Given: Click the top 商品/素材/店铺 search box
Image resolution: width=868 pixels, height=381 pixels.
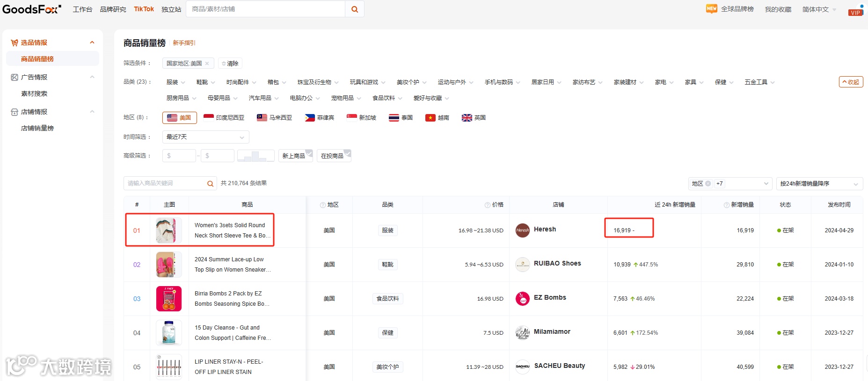Looking at the screenshot, I should (x=266, y=9).
